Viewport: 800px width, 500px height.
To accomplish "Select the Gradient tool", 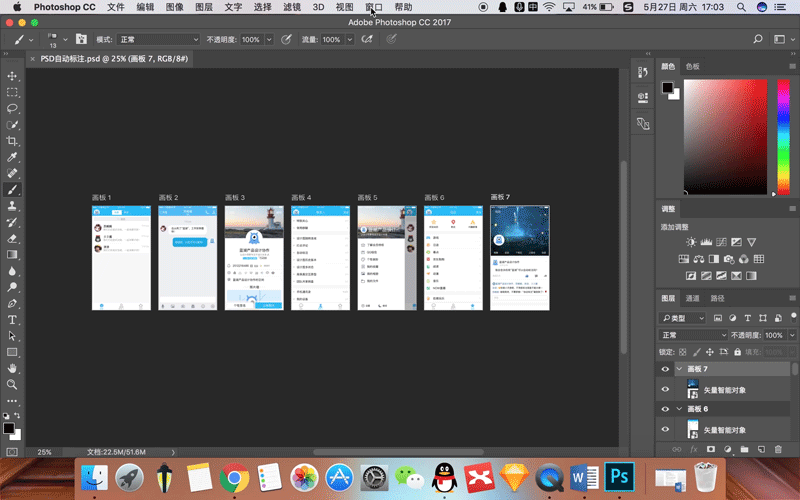I will tap(12, 255).
